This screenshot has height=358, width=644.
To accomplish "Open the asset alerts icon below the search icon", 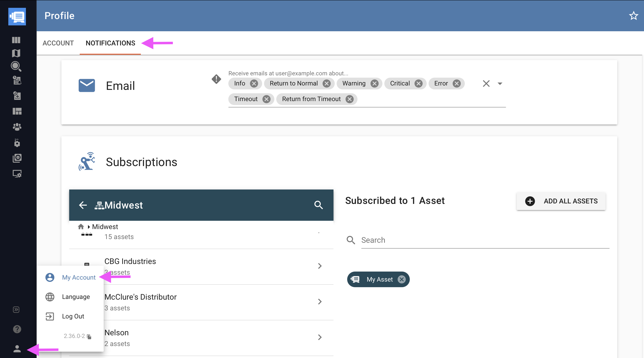I will pyautogui.click(x=17, y=80).
